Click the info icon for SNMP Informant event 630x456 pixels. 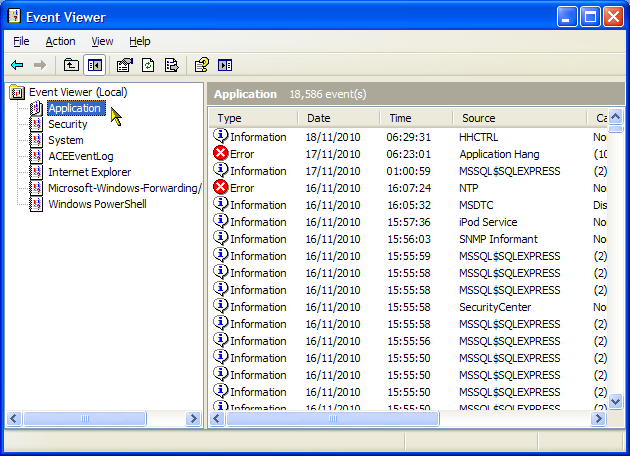[220, 238]
